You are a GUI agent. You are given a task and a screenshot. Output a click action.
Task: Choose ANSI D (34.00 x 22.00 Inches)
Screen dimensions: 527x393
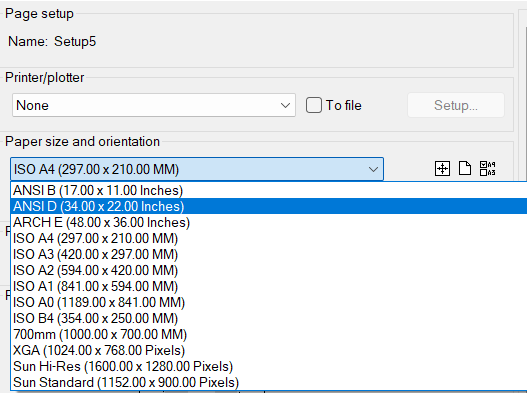269,206
